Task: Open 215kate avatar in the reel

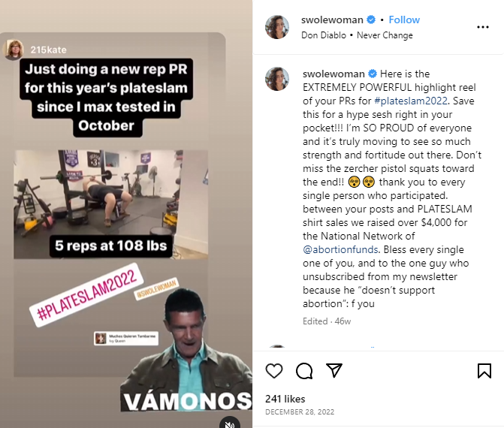Action: [x=14, y=50]
